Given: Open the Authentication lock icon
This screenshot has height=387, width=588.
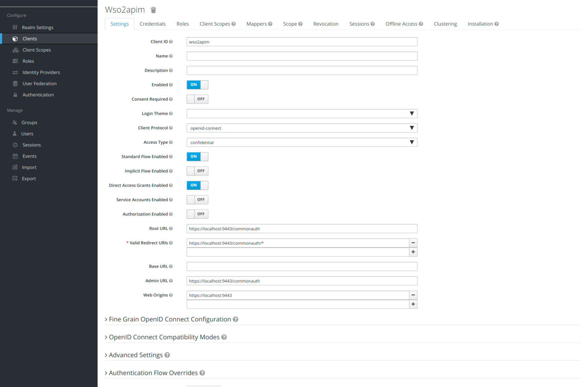Looking at the screenshot, I should tap(15, 94).
